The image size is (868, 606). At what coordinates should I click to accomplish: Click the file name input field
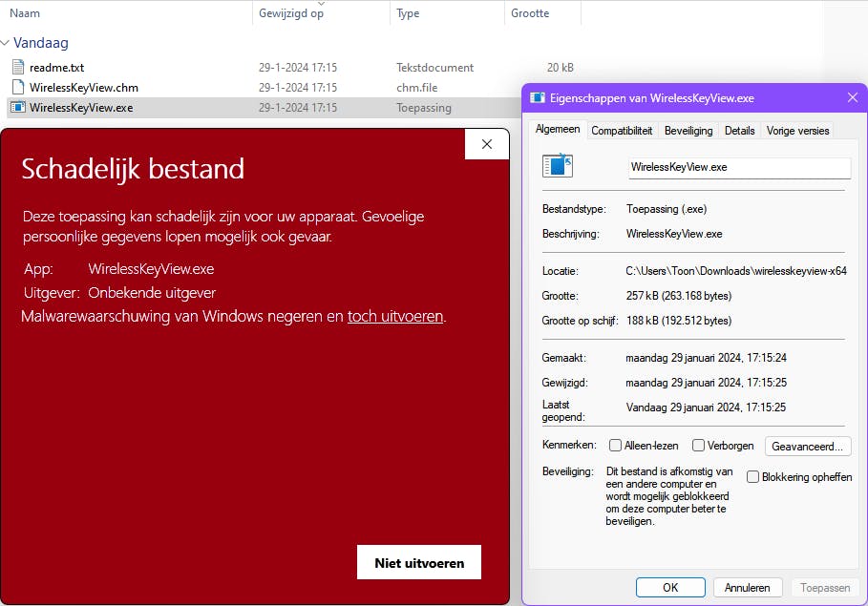click(740, 168)
